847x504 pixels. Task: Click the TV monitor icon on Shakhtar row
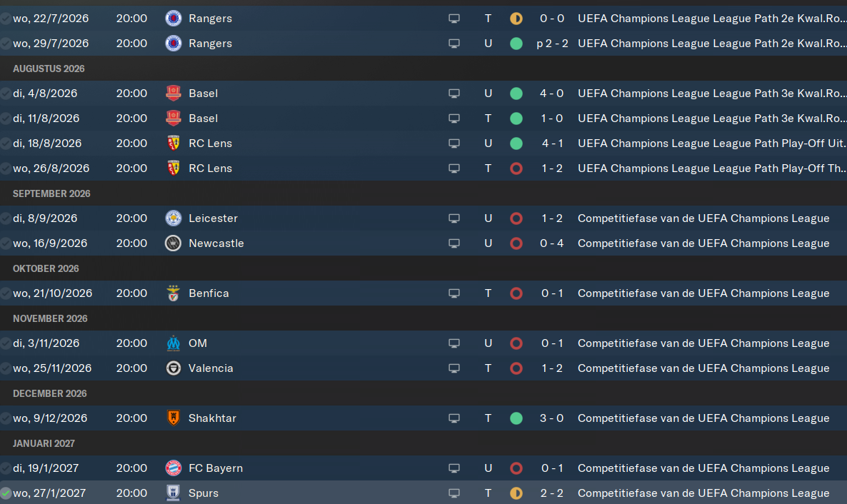click(x=454, y=418)
